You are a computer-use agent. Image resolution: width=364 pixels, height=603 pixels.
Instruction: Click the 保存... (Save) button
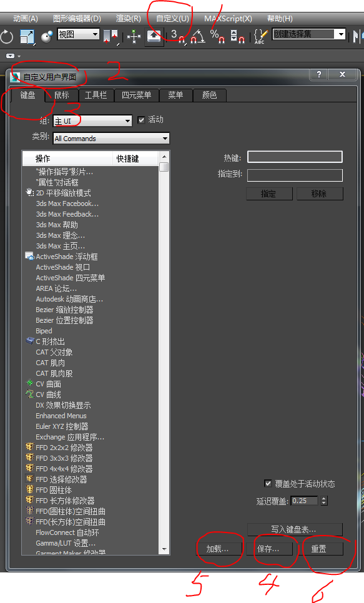pos(269,549)
